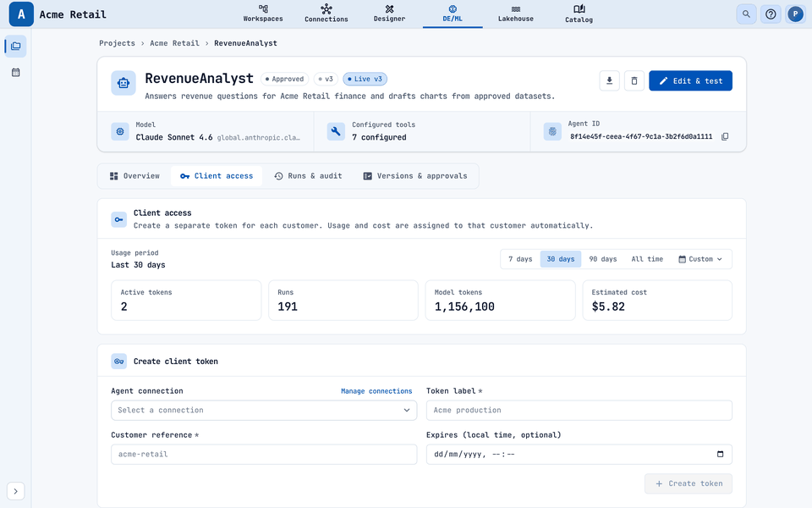812x508 pixels.
Task: Expand the sidebar with the chevron button
Action: click(15, 491)
